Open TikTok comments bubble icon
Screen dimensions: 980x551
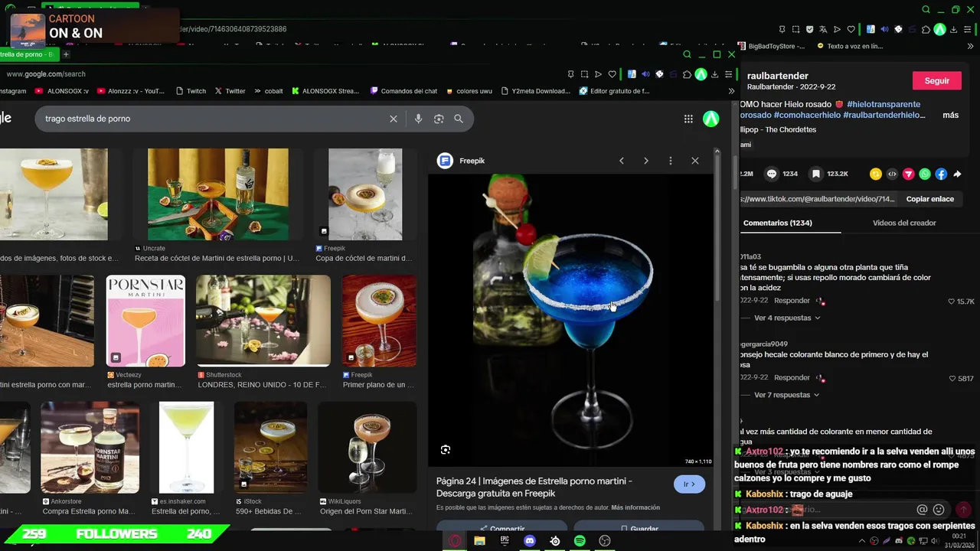(x=772, y=174)
